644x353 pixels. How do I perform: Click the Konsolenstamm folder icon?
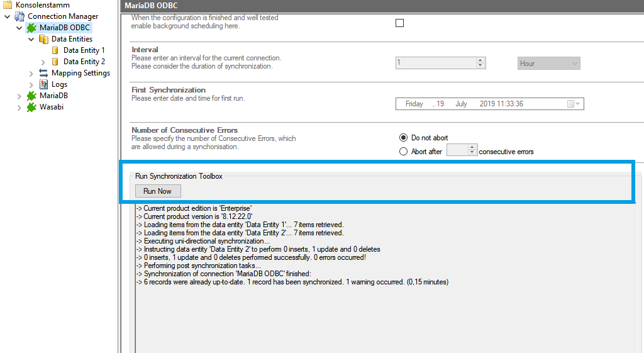point(7,5)
